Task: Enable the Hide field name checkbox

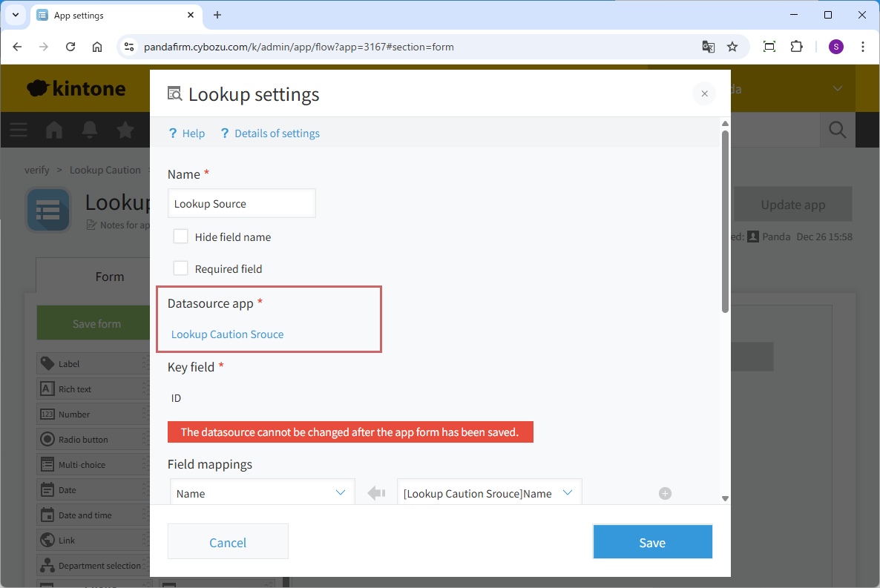Action: (180, 237)
